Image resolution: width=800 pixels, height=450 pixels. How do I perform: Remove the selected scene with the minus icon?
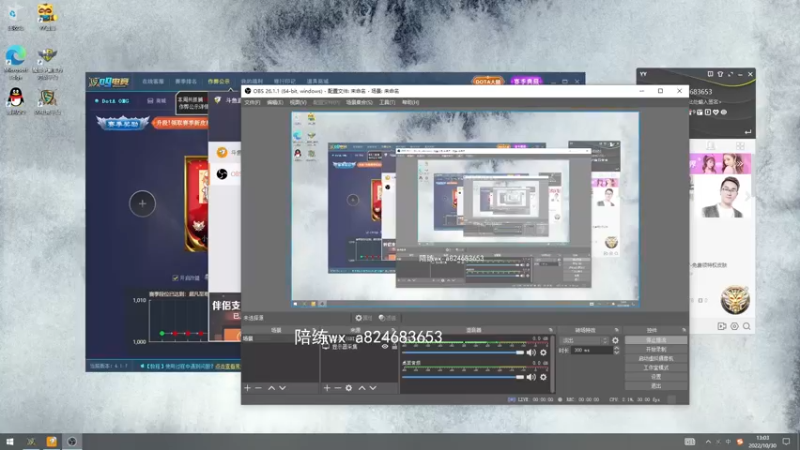pyautogui.click(x=259, y=388)
